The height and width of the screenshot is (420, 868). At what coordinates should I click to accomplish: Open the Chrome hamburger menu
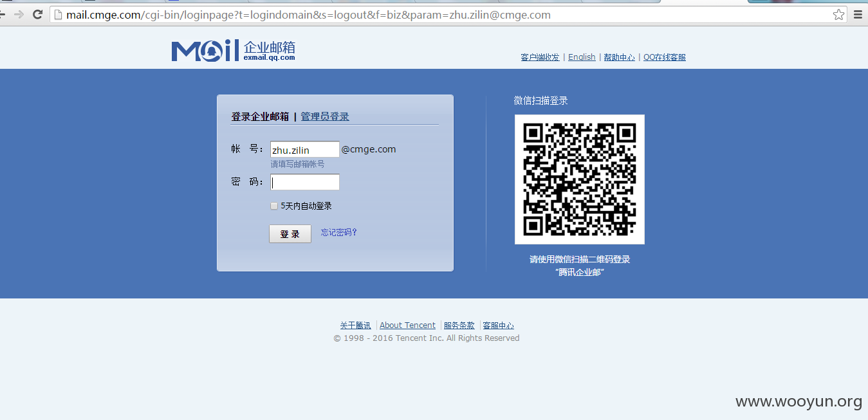[858, 14]
